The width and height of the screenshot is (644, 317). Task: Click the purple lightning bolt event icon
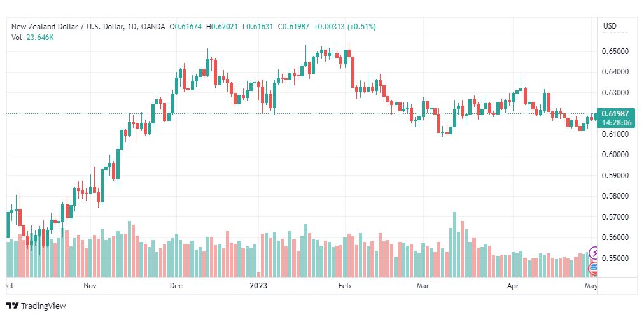pyautogui.click(x=594, y=253)
